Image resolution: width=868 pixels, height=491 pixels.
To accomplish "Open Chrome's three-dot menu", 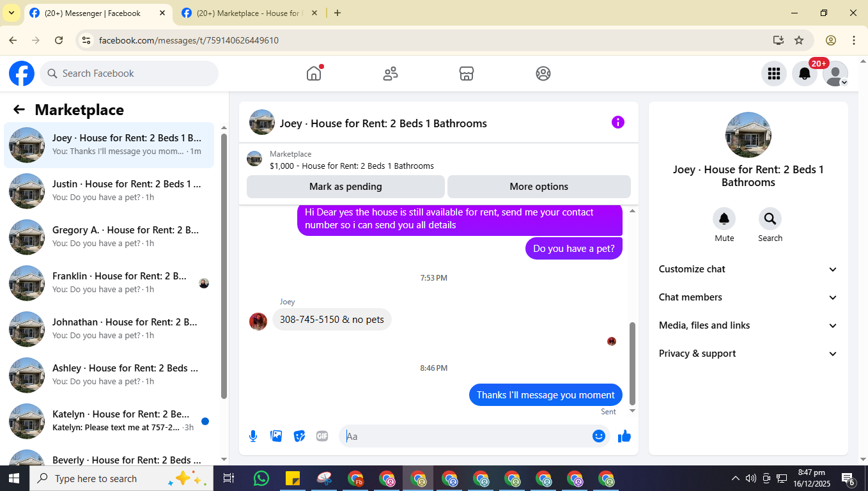I will [x=854, y=40].
